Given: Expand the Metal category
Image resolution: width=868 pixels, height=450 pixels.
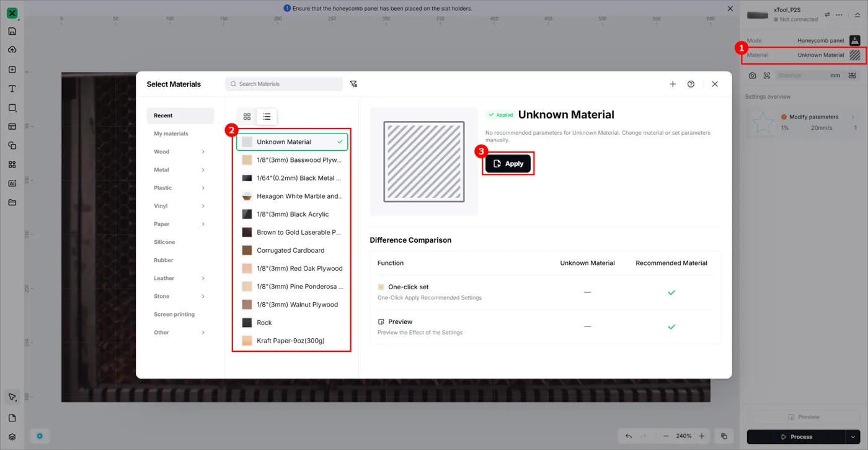Looking at the screenshot, I should click(203, 169).
